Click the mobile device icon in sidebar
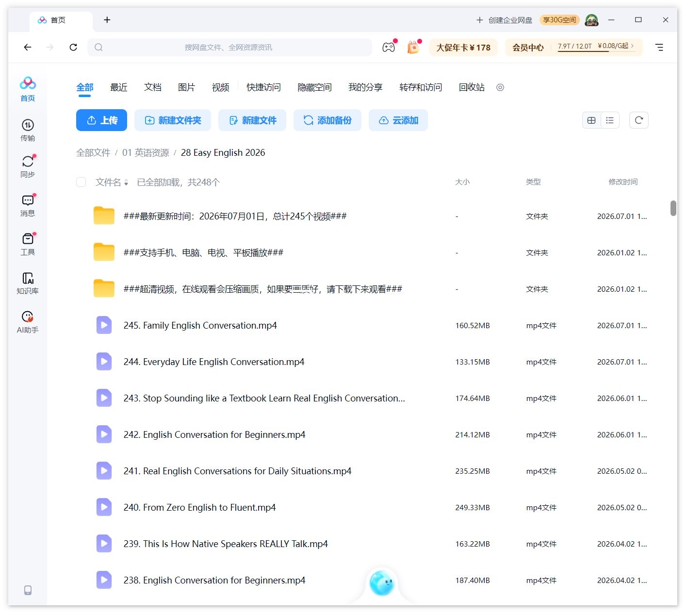The width and height of the screenshot is (687, 616). [x=28, y=590]
